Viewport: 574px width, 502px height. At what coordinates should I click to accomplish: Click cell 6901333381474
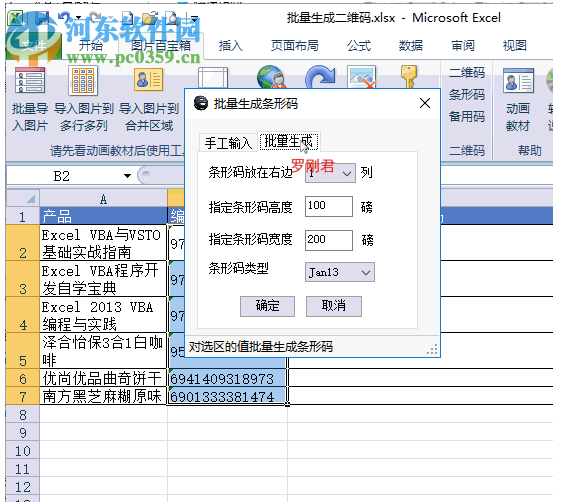point(227,396)
